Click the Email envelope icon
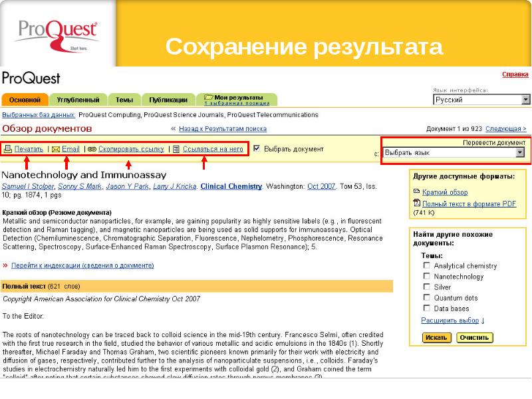 point(56,150)
